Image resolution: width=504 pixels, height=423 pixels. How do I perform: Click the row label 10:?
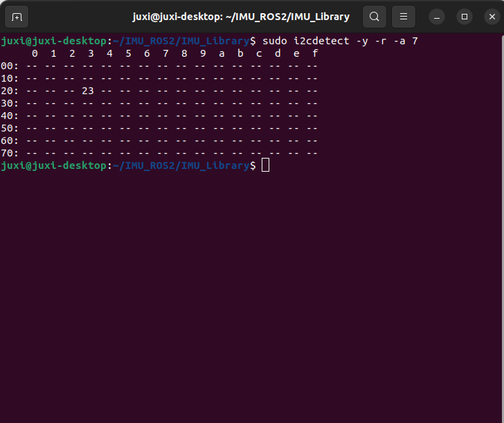click(10, 78)
